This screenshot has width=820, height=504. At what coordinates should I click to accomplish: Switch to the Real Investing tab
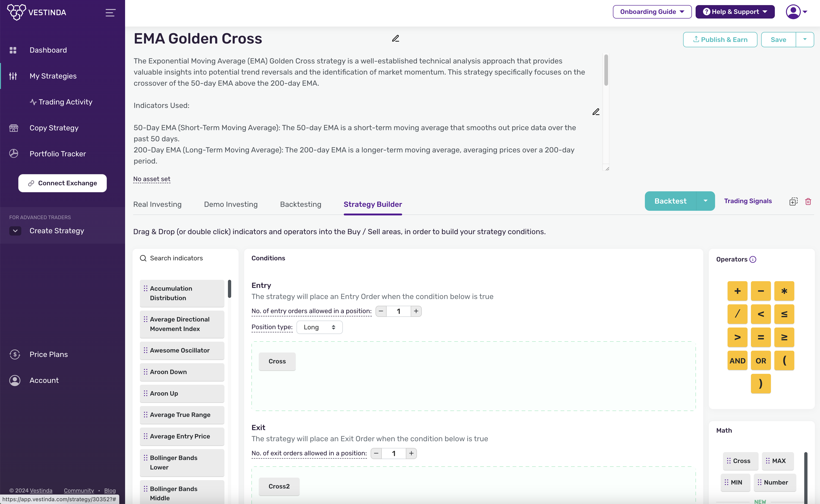coord(157,204)
